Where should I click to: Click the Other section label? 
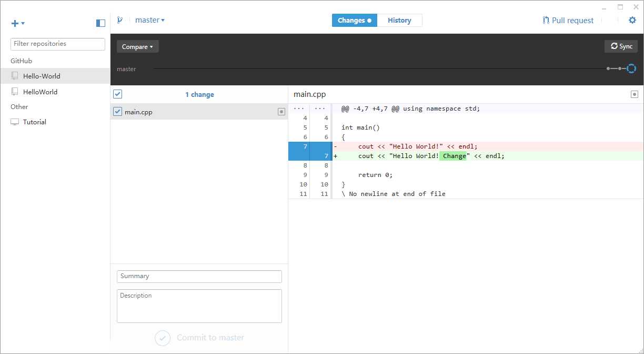tap(19, 106)
